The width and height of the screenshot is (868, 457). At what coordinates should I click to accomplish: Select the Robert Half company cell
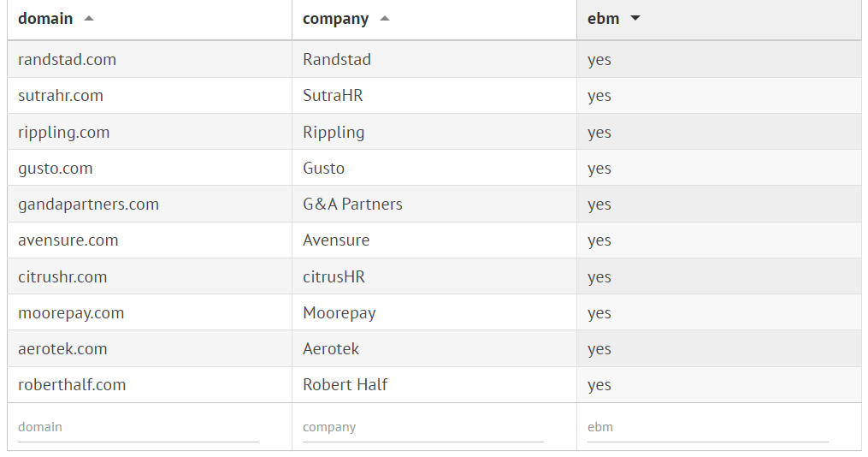[345, 385]
